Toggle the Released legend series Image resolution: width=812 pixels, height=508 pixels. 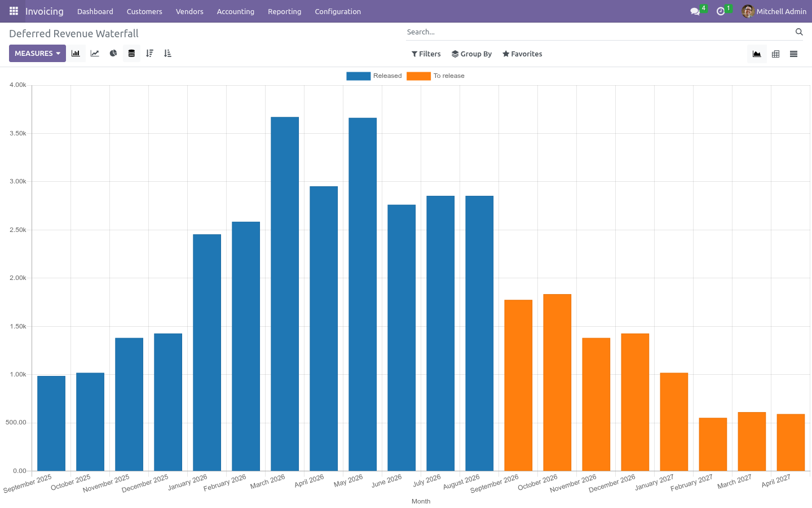(374, 76)
